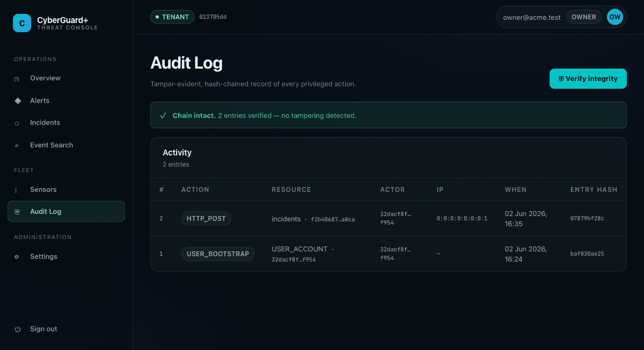644x350 pixels.
Task: Open the Sensors page
Action: [x=66, y=190]
